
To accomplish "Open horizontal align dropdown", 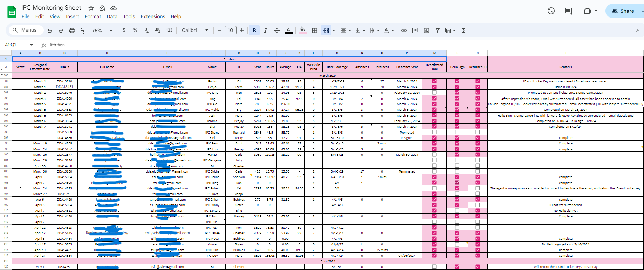I will point(345,31).
